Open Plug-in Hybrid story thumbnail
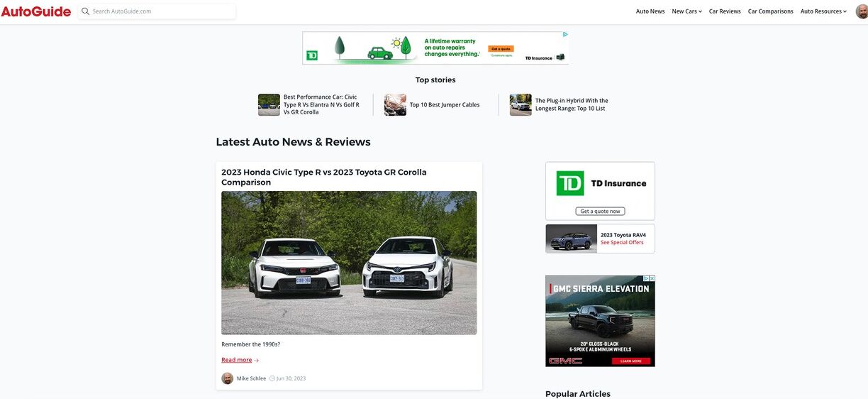The height and width of the screenshot is (399, 868). [x=521, y=104]
